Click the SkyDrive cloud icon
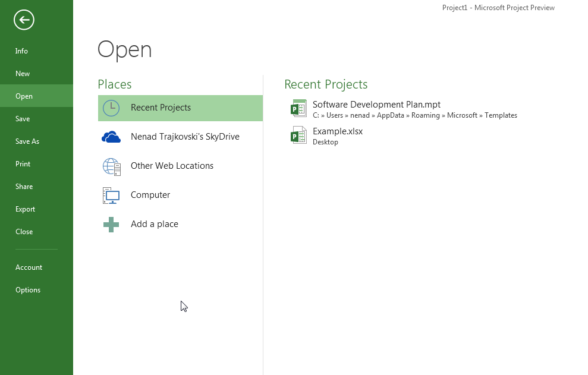Screen dimensions: 588x375 (111, 137)
